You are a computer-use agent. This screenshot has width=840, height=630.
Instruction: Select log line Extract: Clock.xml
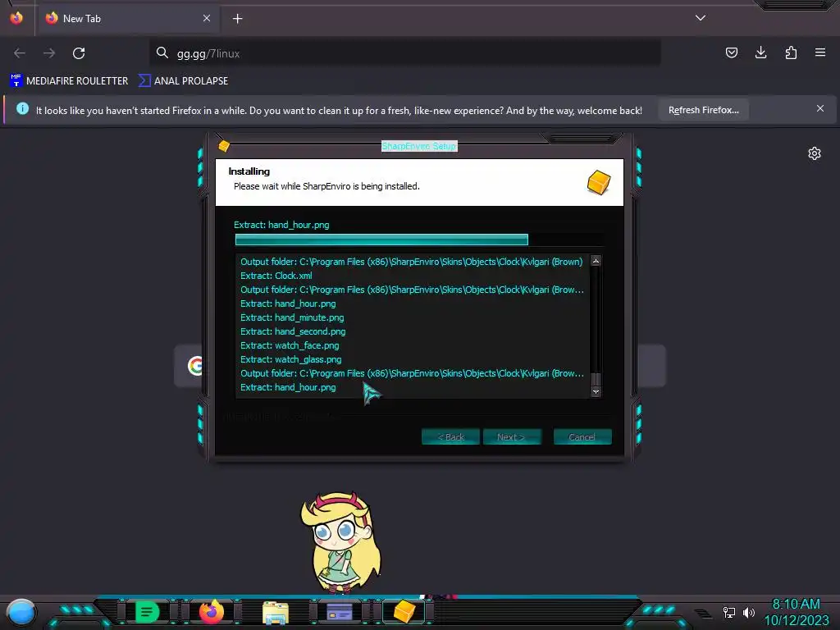[x=276, y=276]
